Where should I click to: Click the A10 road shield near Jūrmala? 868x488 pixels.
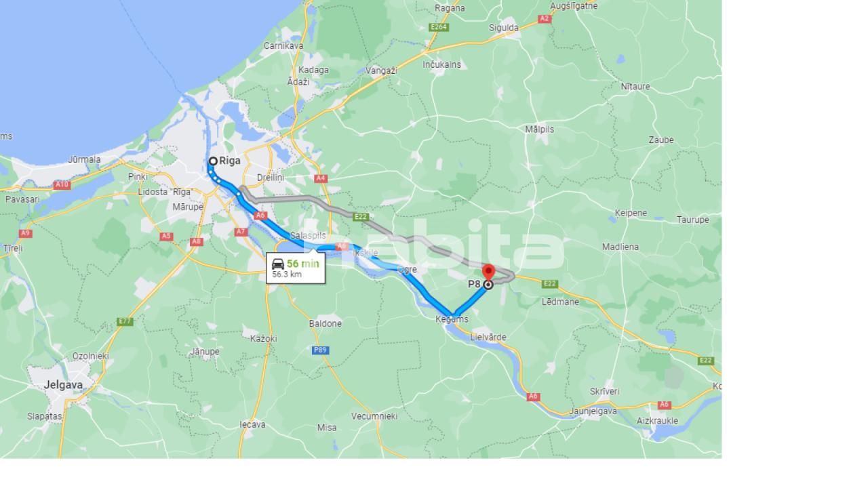[62, 184]
